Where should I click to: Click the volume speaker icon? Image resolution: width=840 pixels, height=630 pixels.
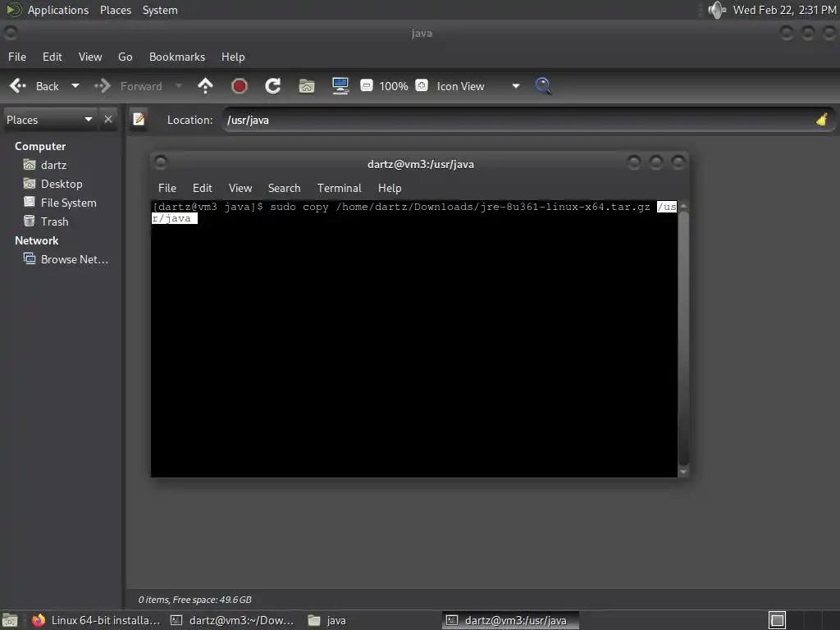(717, 10)
